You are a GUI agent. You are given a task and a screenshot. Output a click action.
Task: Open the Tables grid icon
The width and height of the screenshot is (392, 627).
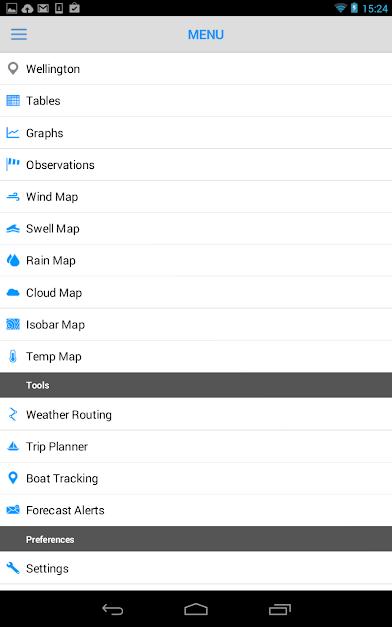(x=13, y=100)
